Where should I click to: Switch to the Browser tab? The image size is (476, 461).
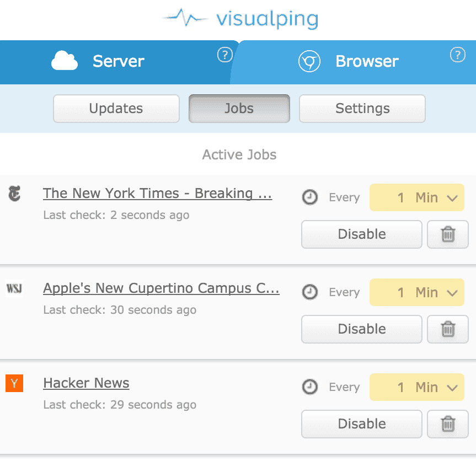pos(354,62)
